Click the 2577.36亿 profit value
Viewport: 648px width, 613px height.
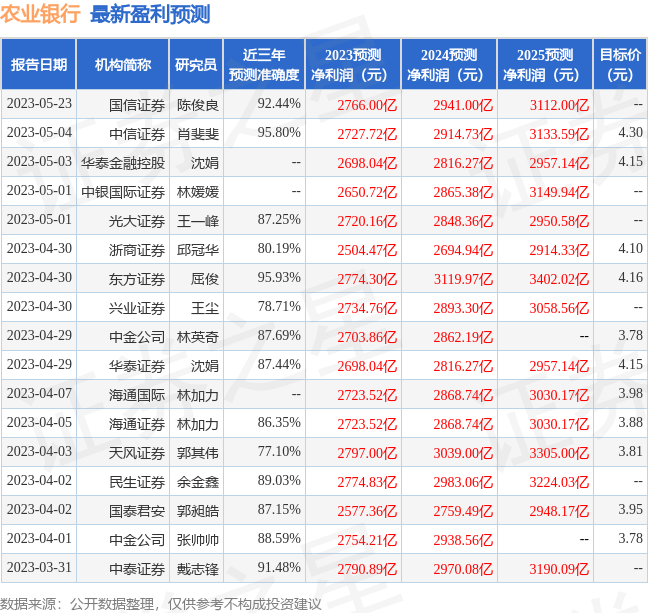367,511
